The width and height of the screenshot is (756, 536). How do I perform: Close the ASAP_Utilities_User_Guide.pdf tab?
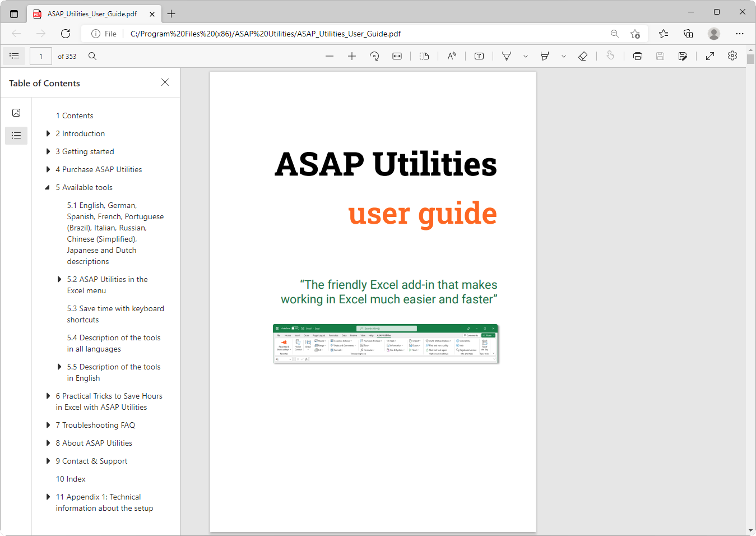tap(152, 14)
